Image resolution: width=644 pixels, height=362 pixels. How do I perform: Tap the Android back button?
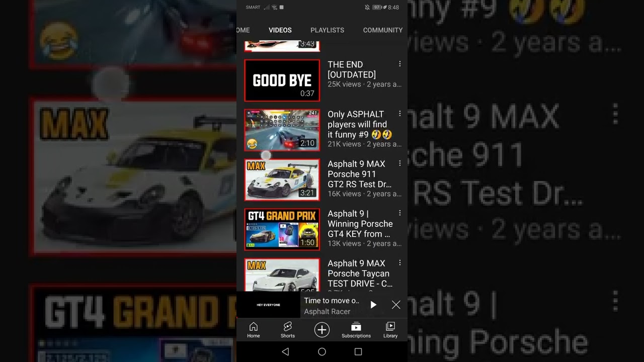[285, 352]
